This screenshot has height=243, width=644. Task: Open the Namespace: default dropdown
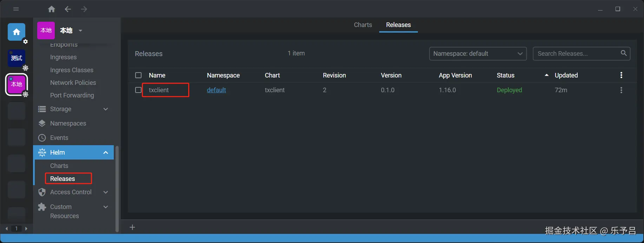[x=478, y=54]
